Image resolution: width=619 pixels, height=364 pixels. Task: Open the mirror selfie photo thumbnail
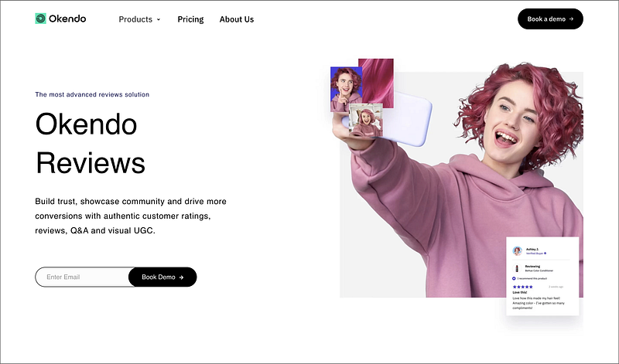[366, 121]
